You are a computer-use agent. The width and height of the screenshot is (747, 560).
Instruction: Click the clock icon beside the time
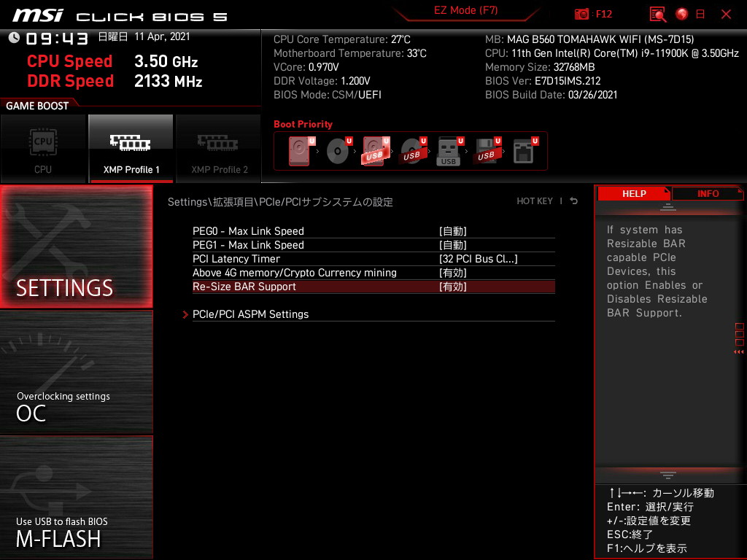pyautogui.click(x=15, y=38)
